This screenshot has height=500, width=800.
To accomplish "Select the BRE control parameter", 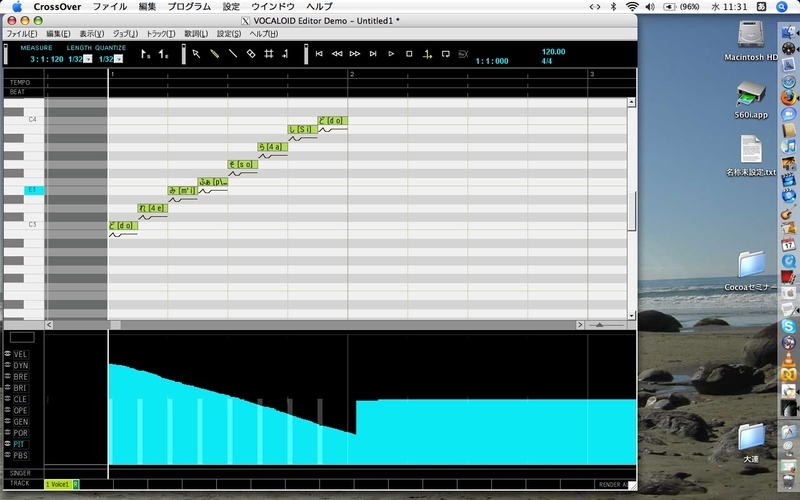I will (20, 377).
